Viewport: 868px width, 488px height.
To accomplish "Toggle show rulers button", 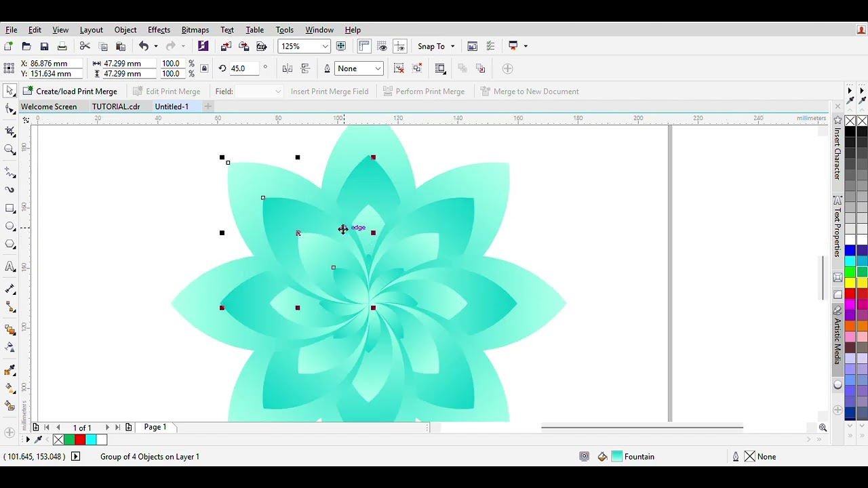I will pos(364,46).
